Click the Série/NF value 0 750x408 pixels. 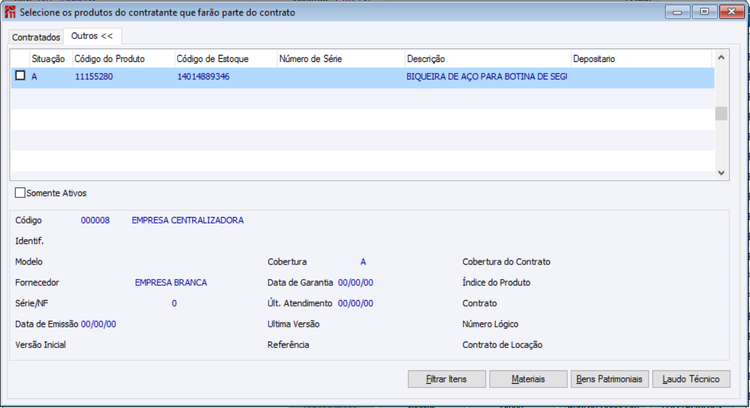[174, 303]
